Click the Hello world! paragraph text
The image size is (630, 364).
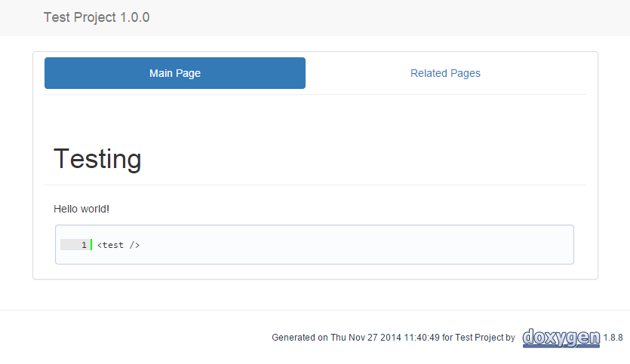click(x=81, y=209)
